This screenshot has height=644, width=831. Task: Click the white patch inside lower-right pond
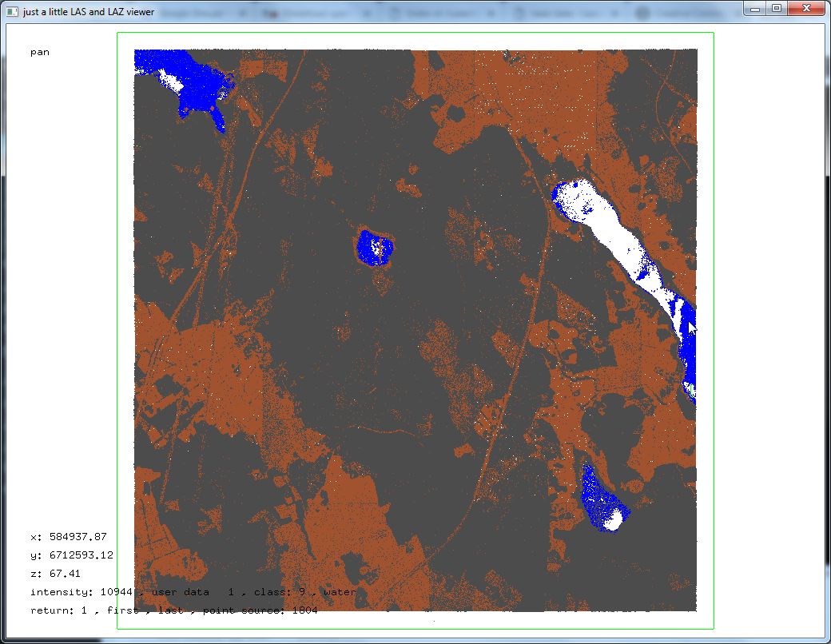click(613, 519)
